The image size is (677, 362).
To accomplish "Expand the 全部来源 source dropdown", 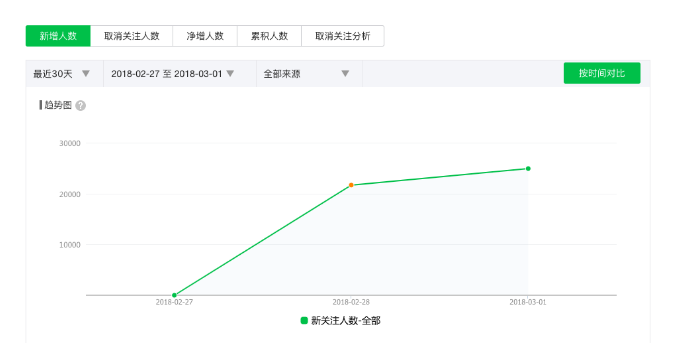I will tap(309, 74).
